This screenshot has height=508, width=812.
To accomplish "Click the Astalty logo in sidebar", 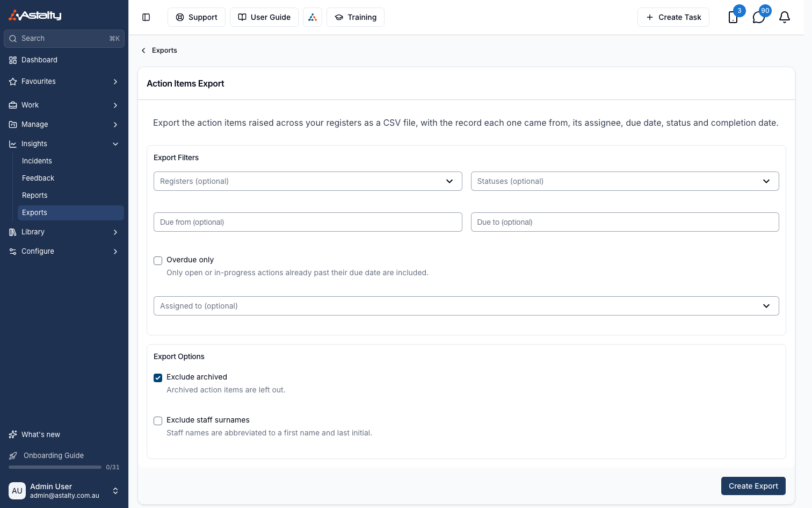I will (35, 15).
